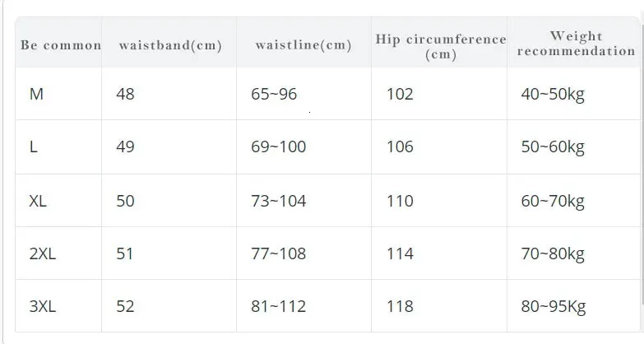Select the M size cell
The height and width of the screenshot is (344, 644).
click(x=36, y=94)
